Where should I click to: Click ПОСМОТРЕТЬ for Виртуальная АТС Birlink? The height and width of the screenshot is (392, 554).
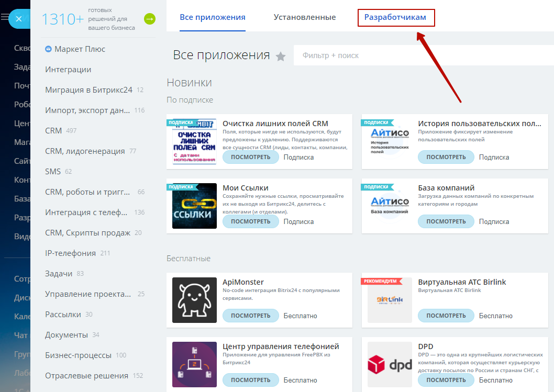tap(446, 316)
